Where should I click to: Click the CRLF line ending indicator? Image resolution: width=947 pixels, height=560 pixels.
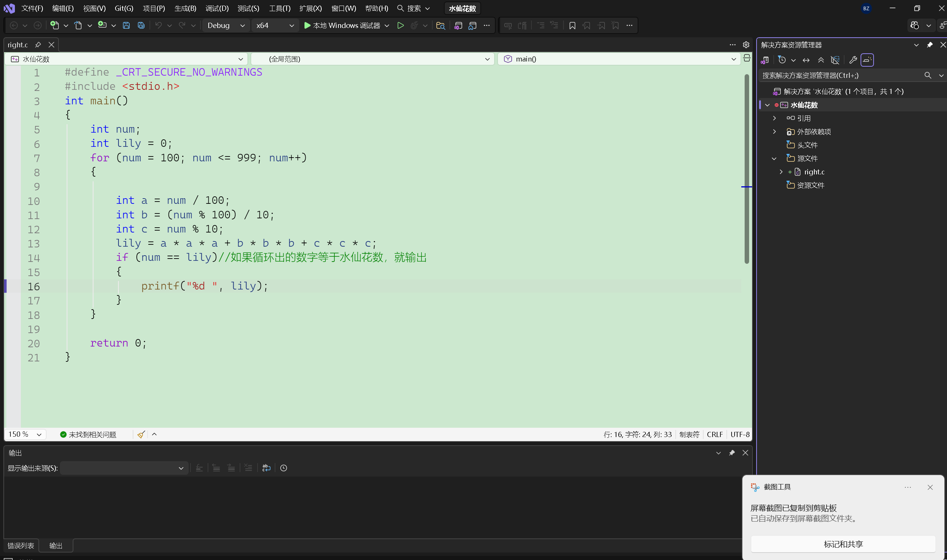tap(714, 434)
